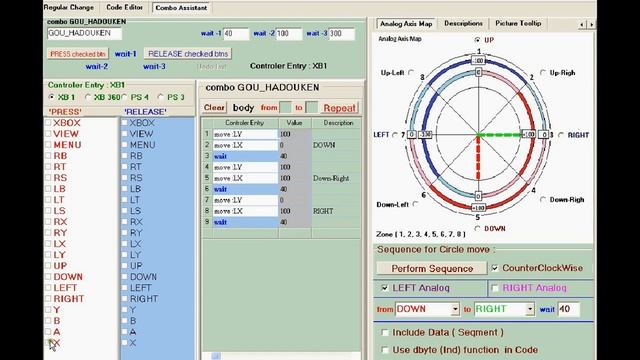Check LT in the PRESS list
This screenshot has width=640, height=360.
click(48, 200)
